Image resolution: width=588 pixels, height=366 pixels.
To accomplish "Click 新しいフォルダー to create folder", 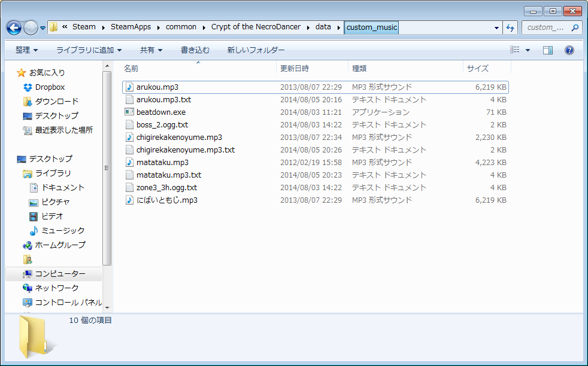I will click(256, 50).
